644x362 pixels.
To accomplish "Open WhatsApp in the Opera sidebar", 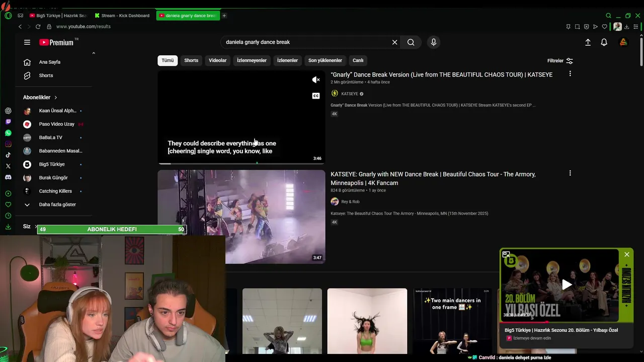I will coord(8,133).
